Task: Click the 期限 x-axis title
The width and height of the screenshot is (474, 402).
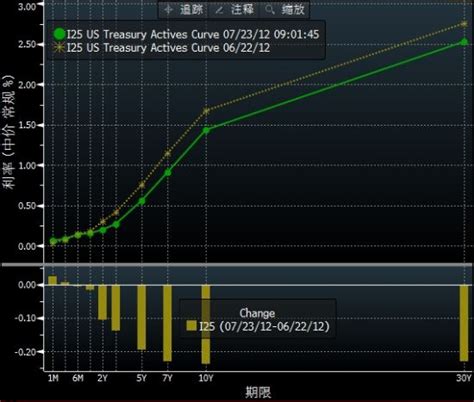Action: [x=258, y=392]
